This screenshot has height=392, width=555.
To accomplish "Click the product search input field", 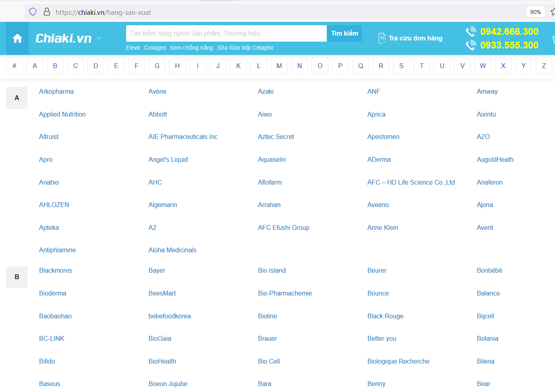I will 226,34.
